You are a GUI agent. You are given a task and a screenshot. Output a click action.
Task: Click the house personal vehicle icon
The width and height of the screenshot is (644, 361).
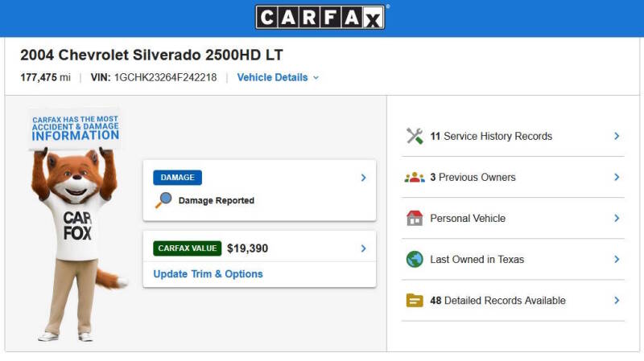pos(415,218)
